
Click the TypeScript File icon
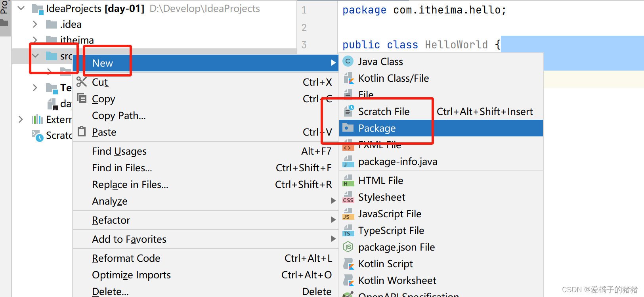pos(348,230)
